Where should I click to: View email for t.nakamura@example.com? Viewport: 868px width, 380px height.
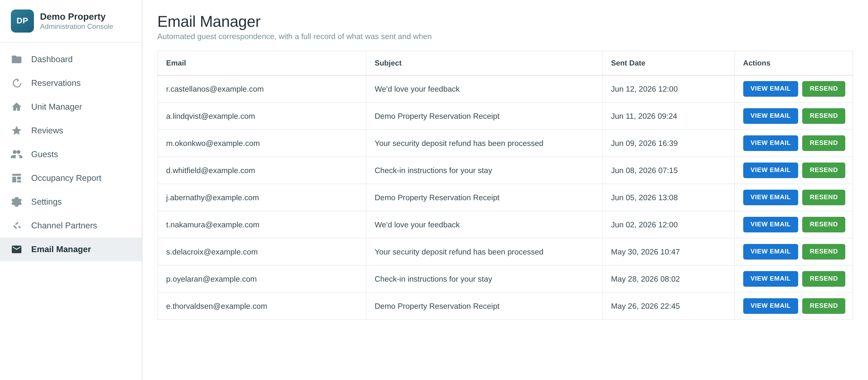tap(770, 225)
